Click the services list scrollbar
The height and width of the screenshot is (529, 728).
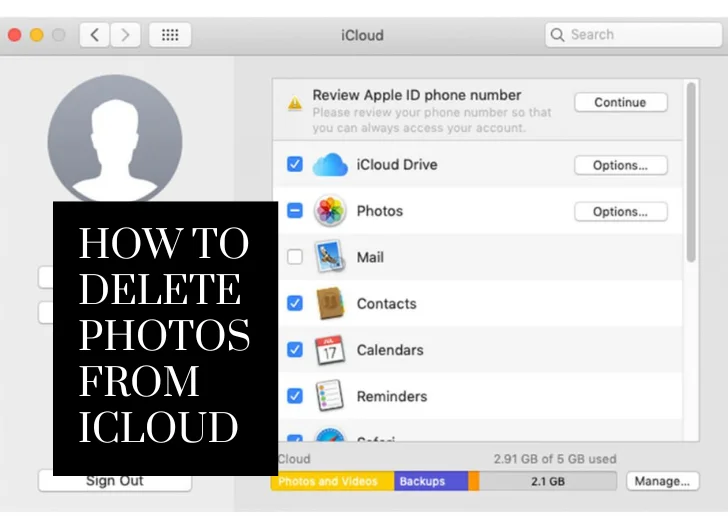tap(691, 172)
